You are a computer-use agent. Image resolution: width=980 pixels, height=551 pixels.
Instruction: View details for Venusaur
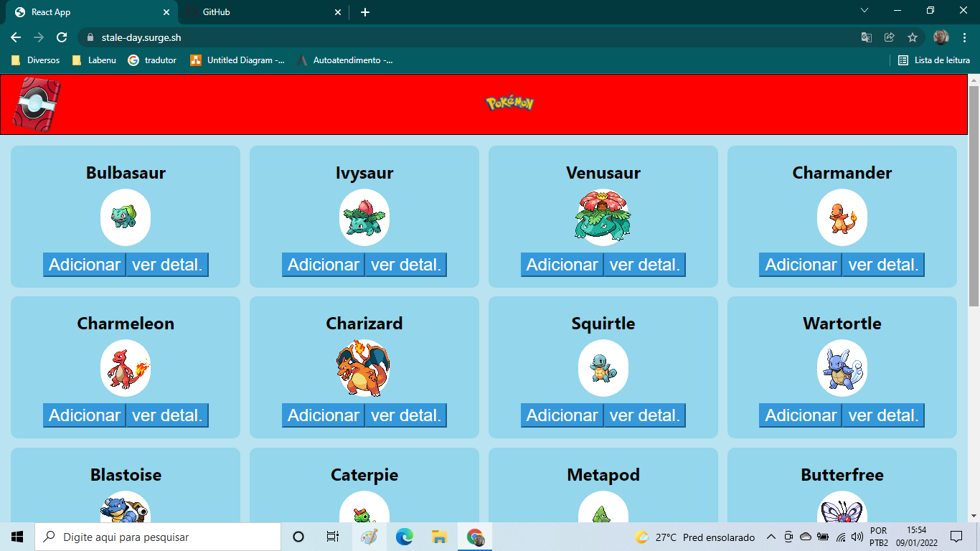[645, 265]
